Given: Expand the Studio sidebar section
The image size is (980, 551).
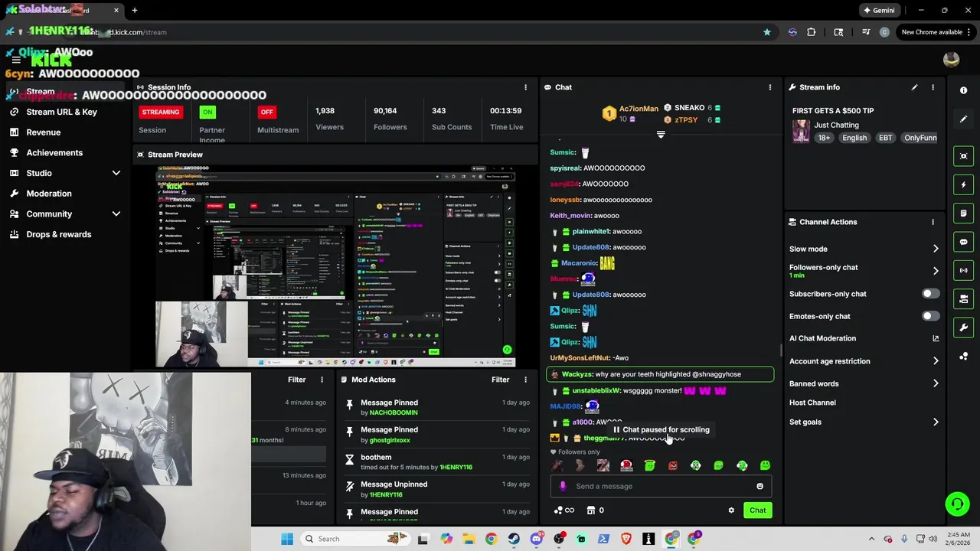Looking at the screenshot, I should pyautogui.click(x=116, y=173).
